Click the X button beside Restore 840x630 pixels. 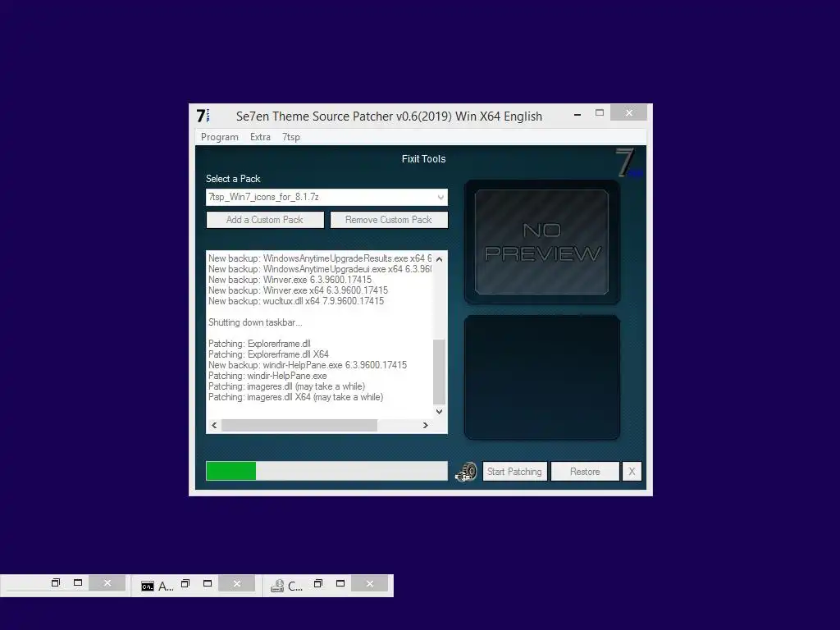point(632,472)
